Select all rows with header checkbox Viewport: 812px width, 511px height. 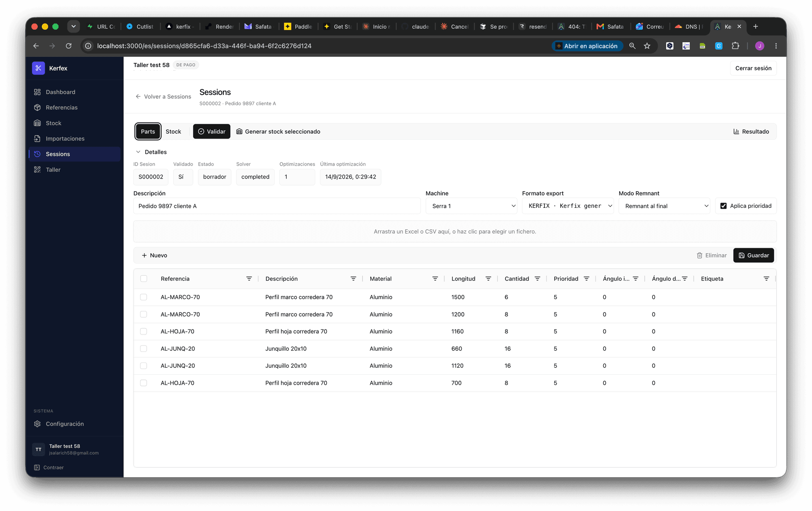(x=144, y=279)
